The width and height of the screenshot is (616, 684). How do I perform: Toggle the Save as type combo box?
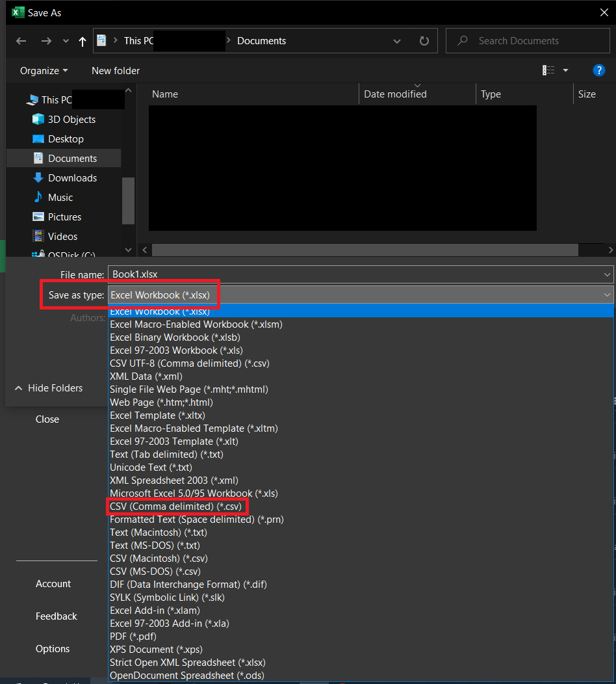click(361, 295)
